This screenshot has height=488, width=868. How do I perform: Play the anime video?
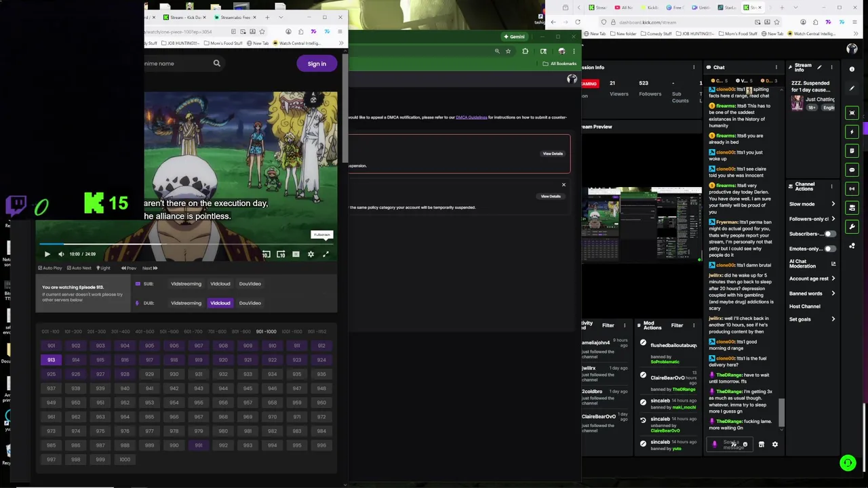pos(47,254)
